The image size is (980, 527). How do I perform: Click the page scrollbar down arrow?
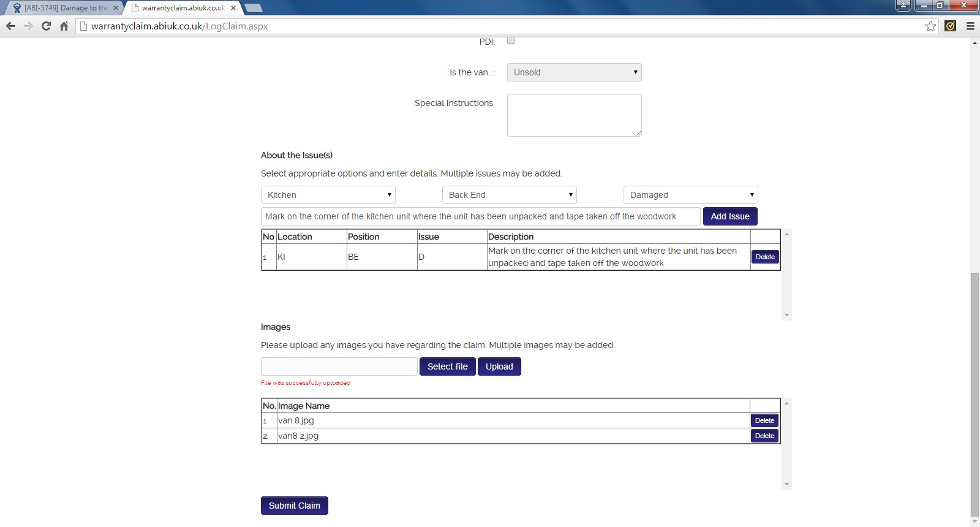point(974,522)
